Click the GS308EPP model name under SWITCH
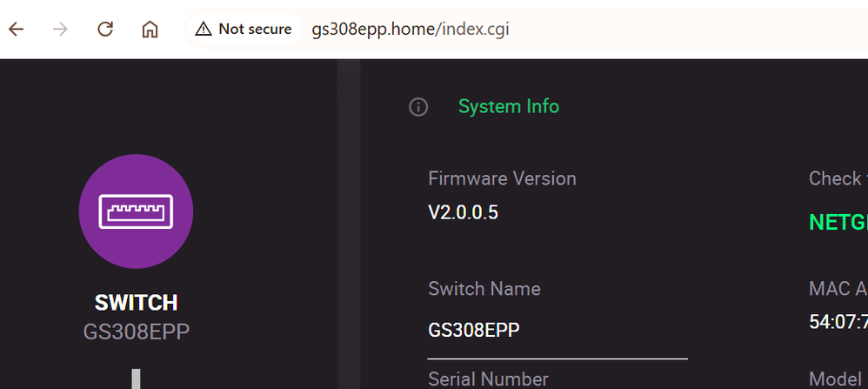868x389 pixels. (x=136, y=332)
